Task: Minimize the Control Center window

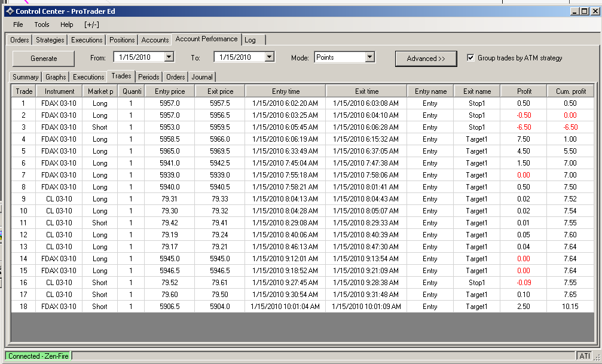Action: pyautogui.click(x=575, y=11)
